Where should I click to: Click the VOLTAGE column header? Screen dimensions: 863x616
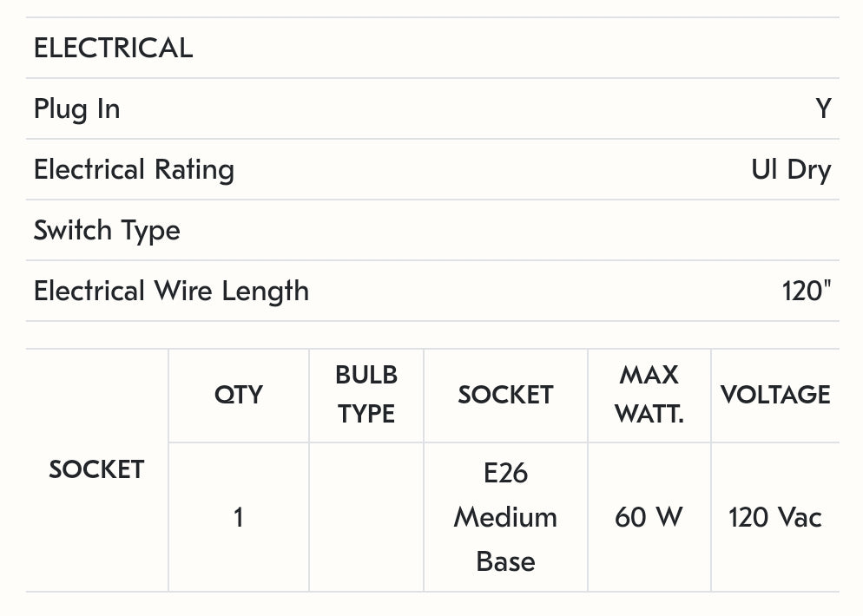coord(775,396)
